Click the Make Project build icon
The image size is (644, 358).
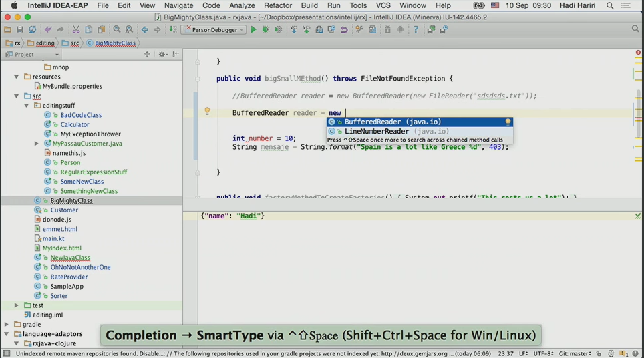tap(173, 29)
